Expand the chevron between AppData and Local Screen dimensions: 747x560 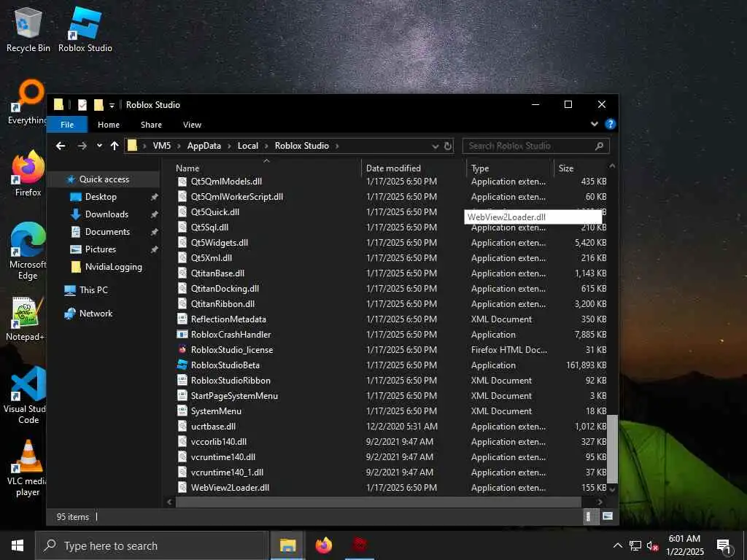click(x=229, y=146)
